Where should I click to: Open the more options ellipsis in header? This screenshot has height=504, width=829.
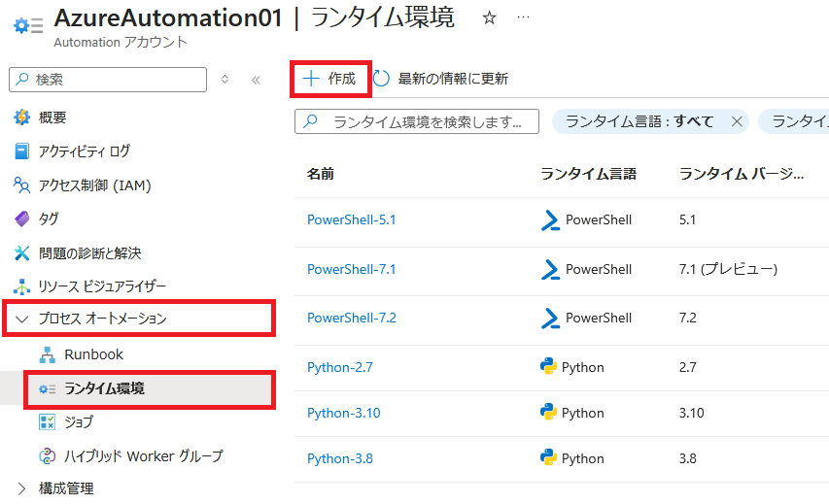click(x=523, y=17)
